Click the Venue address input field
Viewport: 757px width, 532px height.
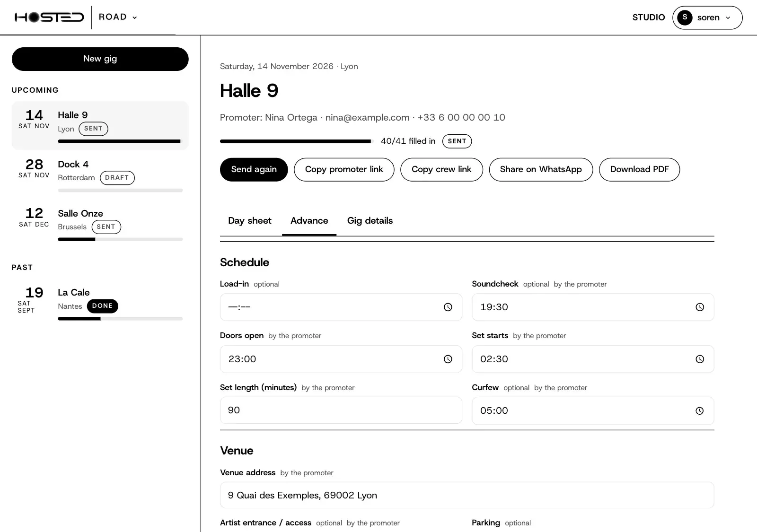[467, 495]
